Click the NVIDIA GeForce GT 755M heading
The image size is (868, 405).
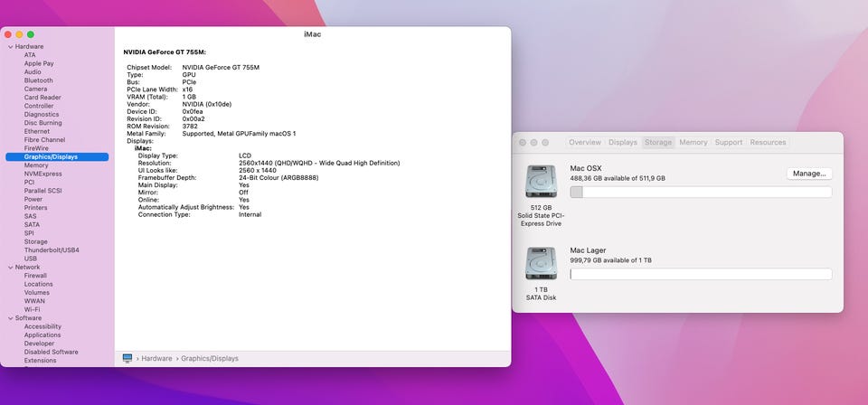[x=165, y=52]
